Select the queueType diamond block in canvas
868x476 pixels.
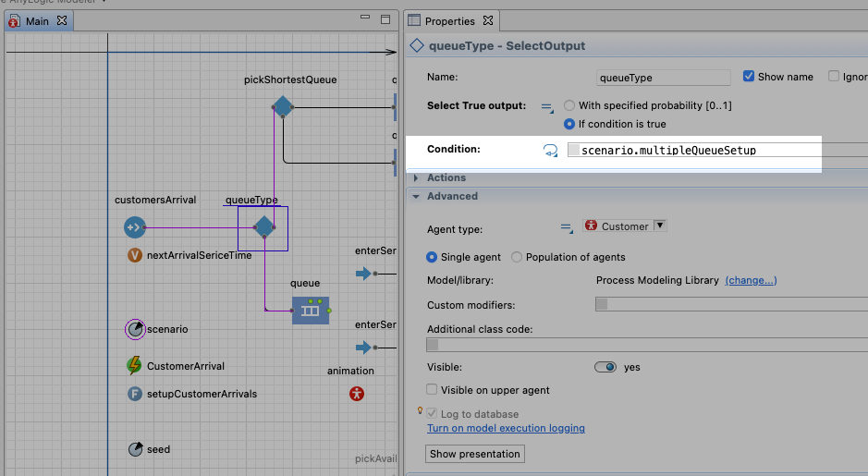pyautogui.click(x=264, y=227)
